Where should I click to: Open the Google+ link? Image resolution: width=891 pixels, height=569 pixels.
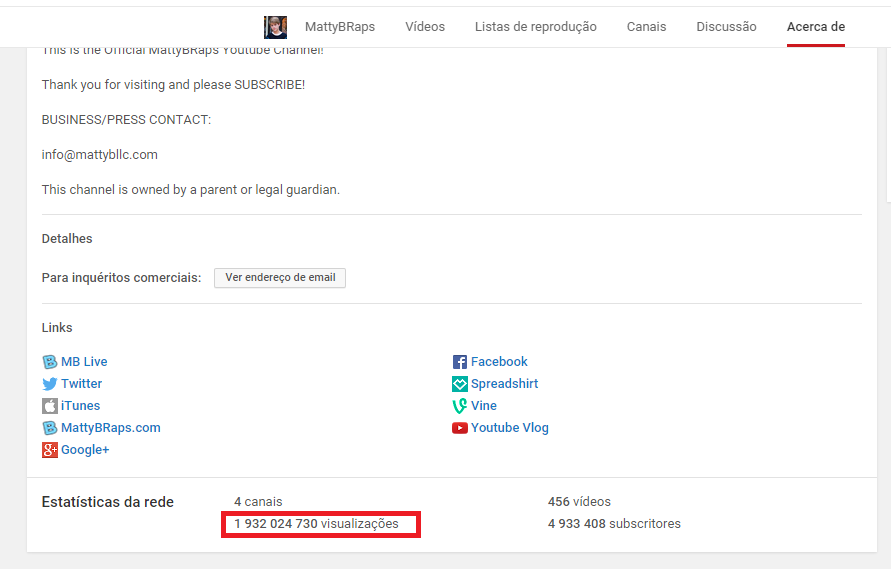85,450
